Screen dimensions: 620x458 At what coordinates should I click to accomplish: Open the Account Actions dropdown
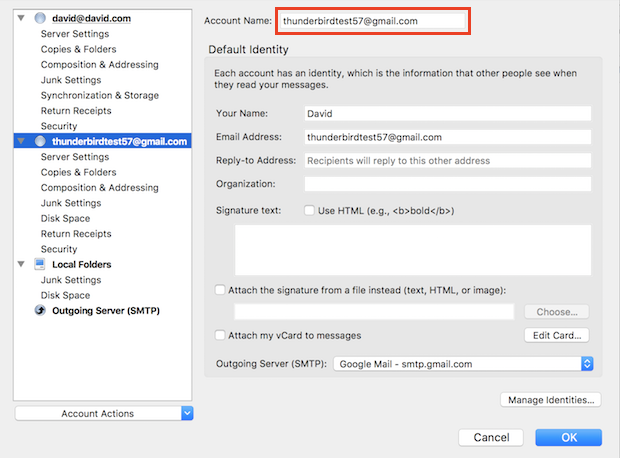tap(104, 413)
